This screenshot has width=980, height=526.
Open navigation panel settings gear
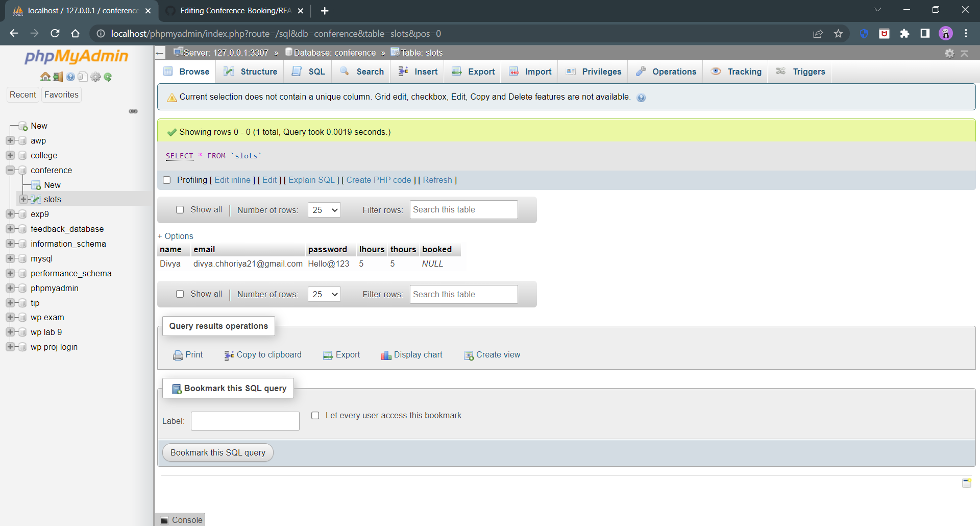tap(95, 77)
